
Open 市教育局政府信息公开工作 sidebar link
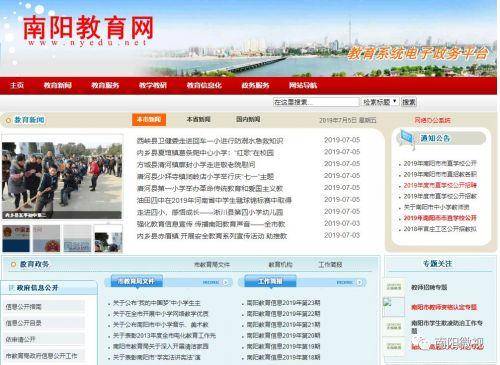pyautogui.click(x=41, y=356)
